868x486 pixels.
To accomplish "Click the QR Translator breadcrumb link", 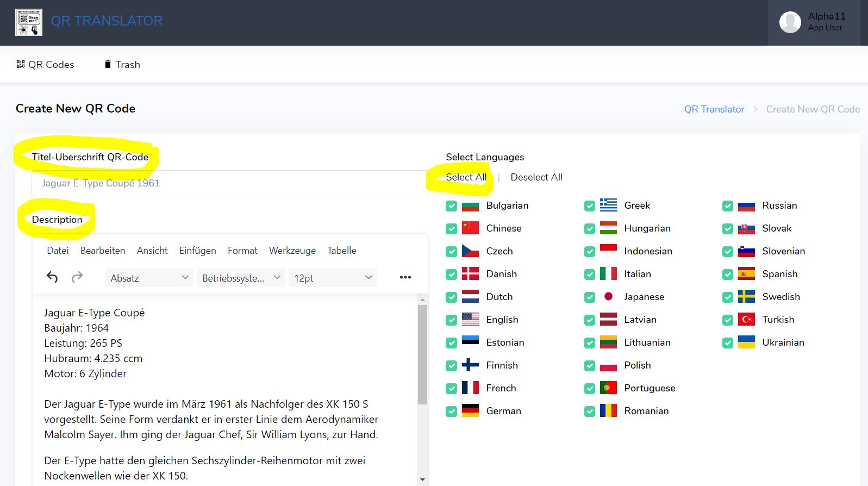I will (x=714, y=109).
